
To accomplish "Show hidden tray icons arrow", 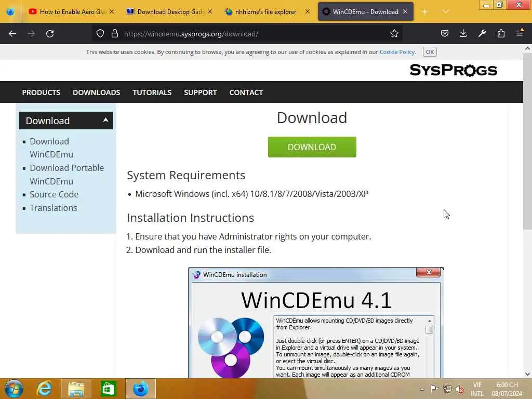I will (x=422, y=389).
